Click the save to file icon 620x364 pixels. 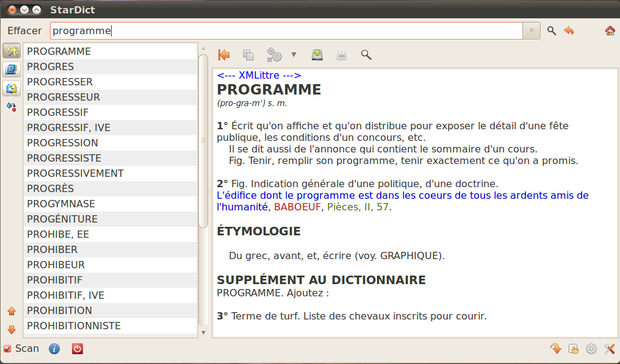coord(317,55)
